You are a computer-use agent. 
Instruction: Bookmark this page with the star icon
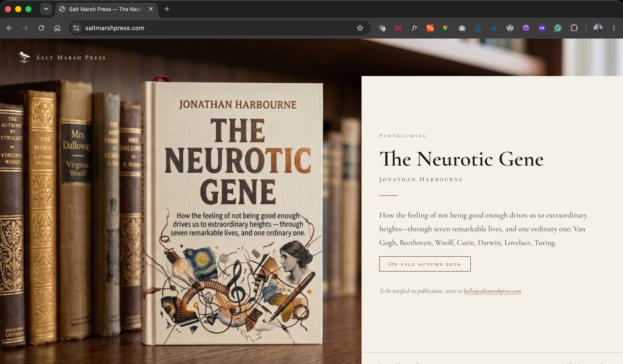tap(360, 28)
